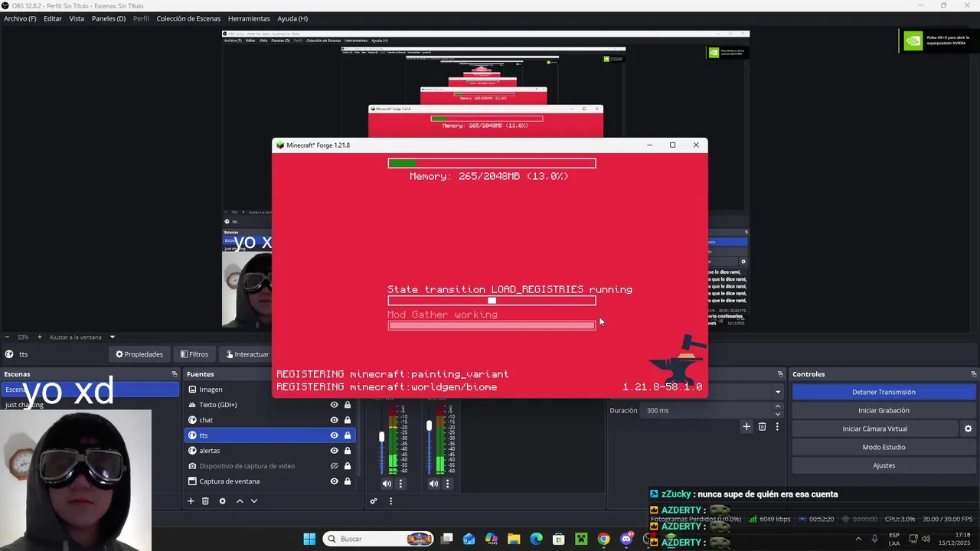This screenshot has height=551, width=980.
Task: Move the selected source down
Action: 254,501
